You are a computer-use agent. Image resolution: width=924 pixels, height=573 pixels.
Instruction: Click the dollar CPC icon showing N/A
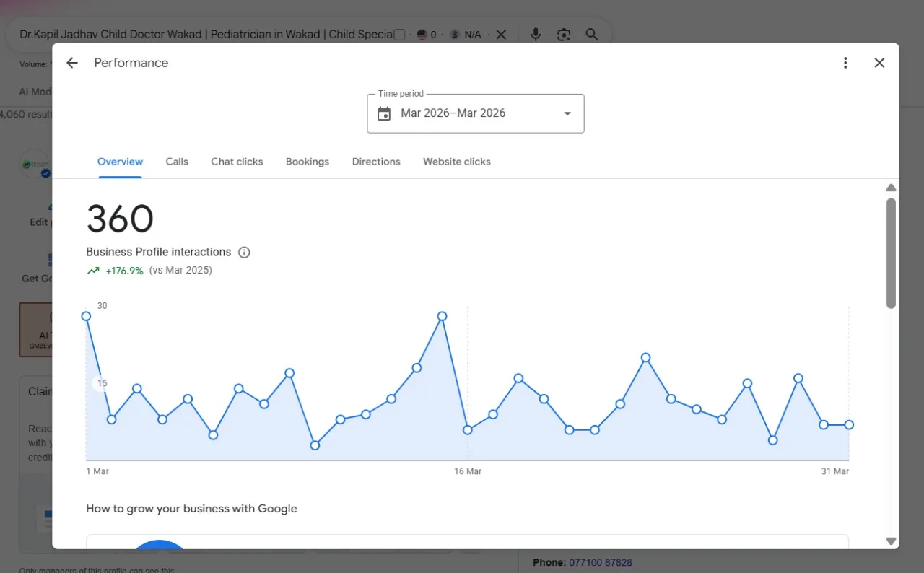(x=454, y=34)
